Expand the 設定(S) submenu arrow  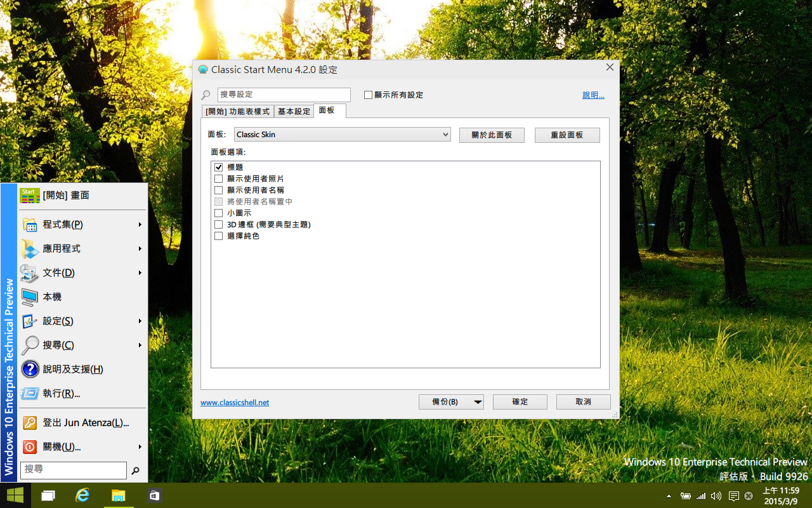(140, 321)
